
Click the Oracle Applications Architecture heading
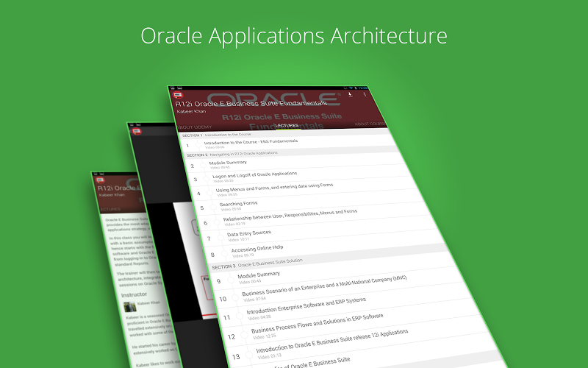294,36
